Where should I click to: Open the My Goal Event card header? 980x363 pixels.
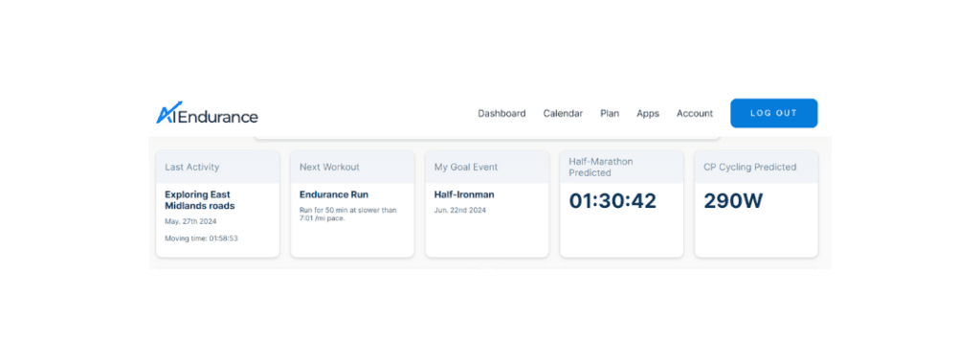pyautogui.click(x=487, y=167)
